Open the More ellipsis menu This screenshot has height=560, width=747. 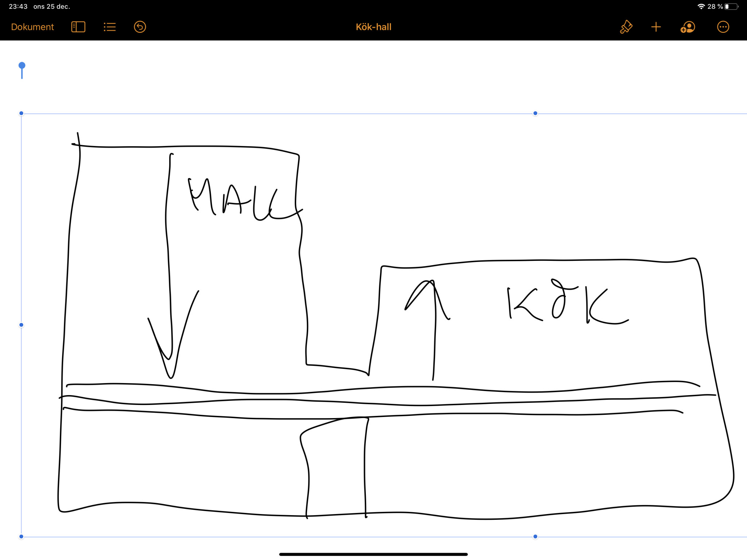pos(723,27)
